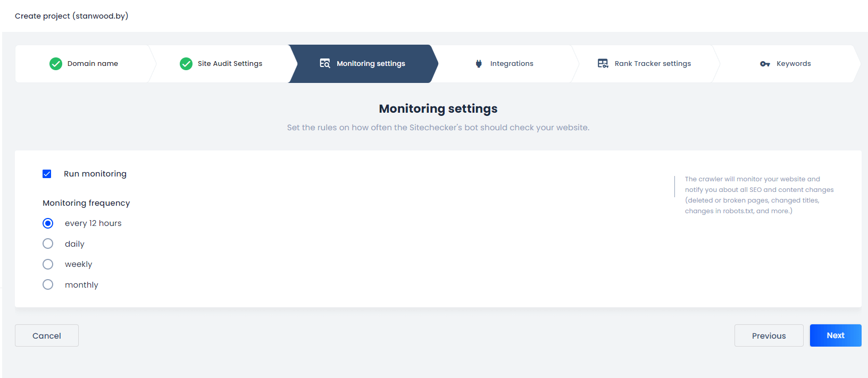868x378 pixels.
Task: Click the Monitoring settings magnifier icon
Action: pyautogui.click(x=324, y=63)
